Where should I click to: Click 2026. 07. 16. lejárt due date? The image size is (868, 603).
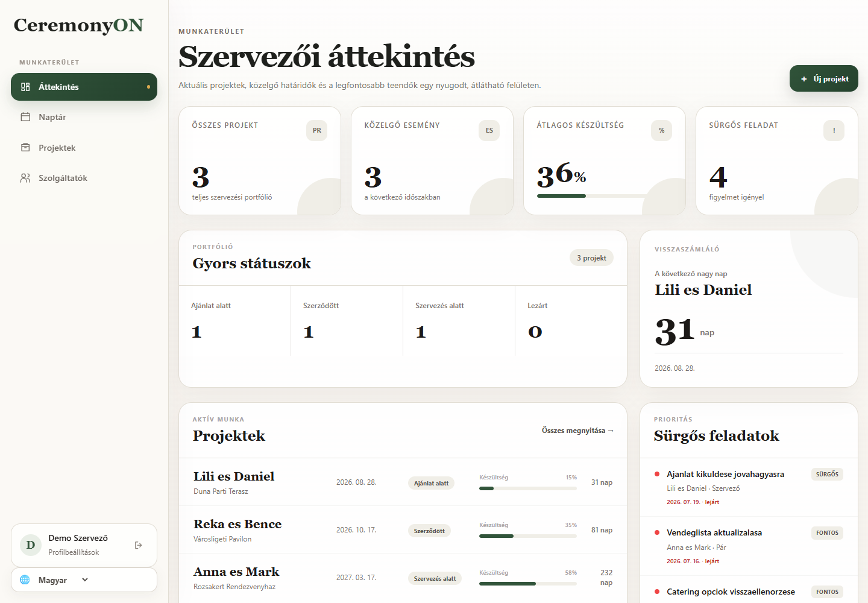[693, 561]
